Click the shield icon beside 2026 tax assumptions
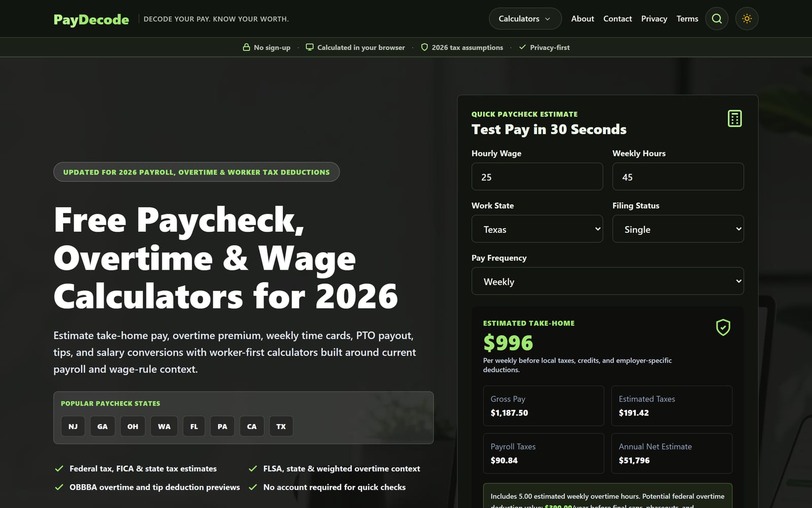This screenshot has width=812, height=508. point(424,47)
